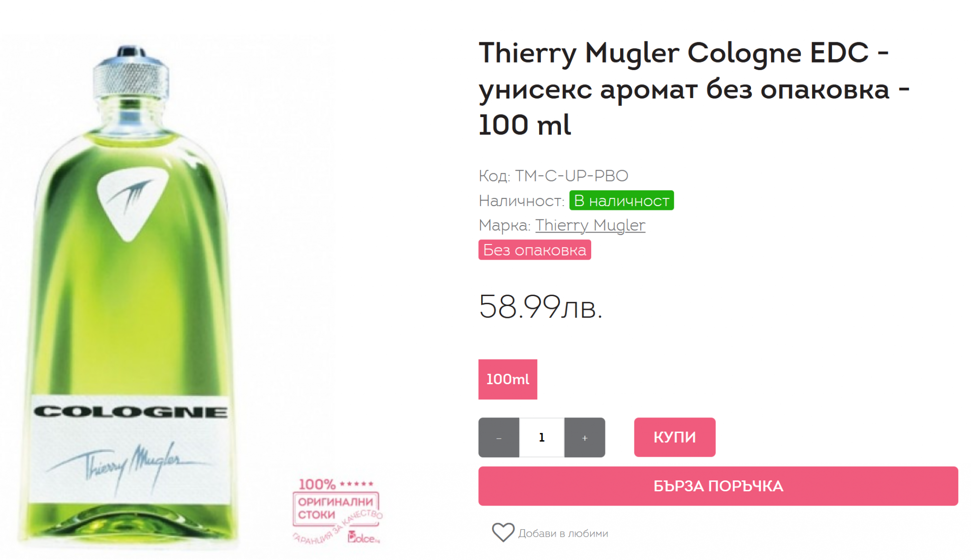Increase quantity with plus button
The image size is (971, 560).
(585, 437)
